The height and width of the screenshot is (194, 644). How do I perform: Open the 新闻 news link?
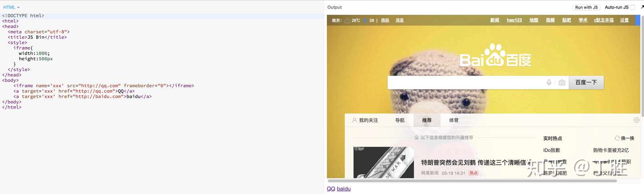coord(495,20)
